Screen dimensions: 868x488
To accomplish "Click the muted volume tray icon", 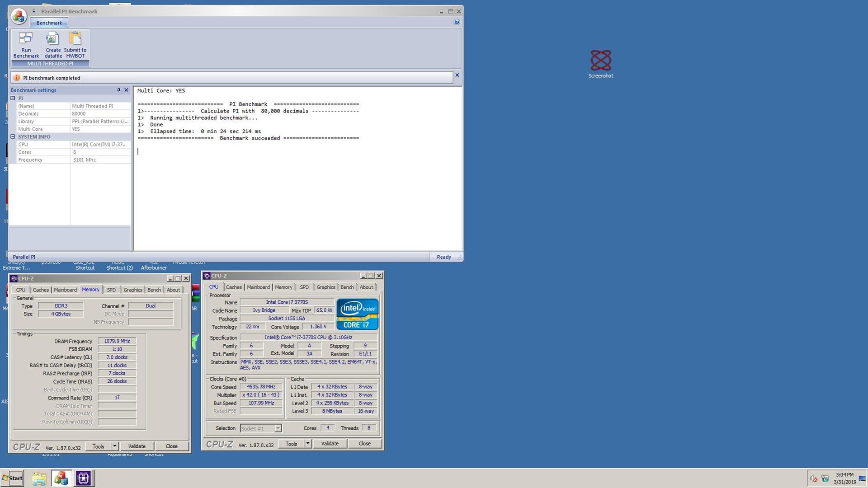I will (813, 479).
